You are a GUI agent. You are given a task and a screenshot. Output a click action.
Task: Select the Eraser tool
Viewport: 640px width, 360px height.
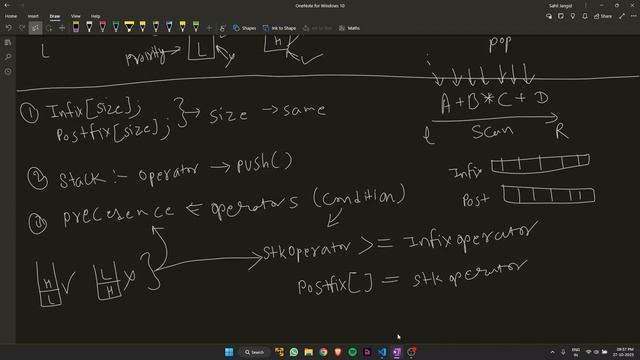click(x=76, y=27)
